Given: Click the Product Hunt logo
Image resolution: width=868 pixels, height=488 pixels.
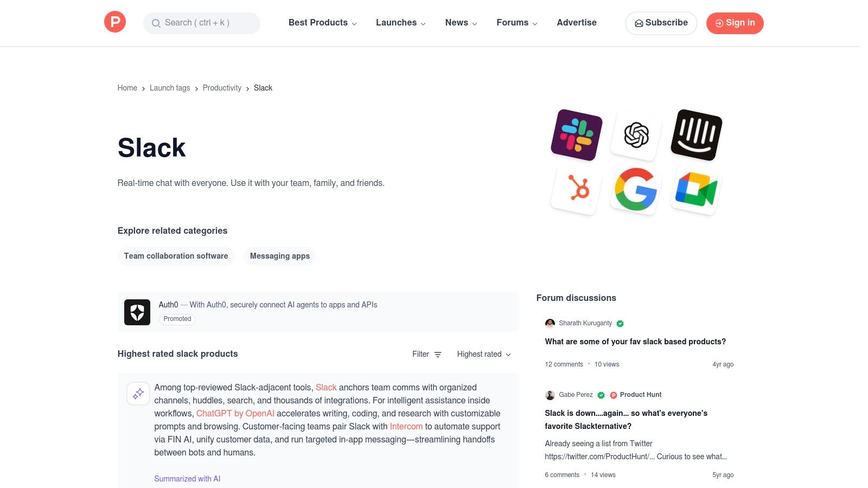Looking at the screenshot, I should (114, 22).
